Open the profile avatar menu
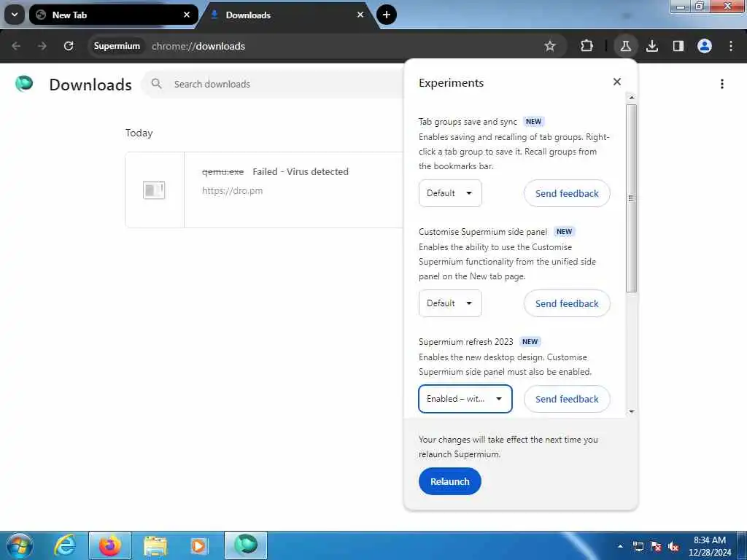 pos(705,46)
